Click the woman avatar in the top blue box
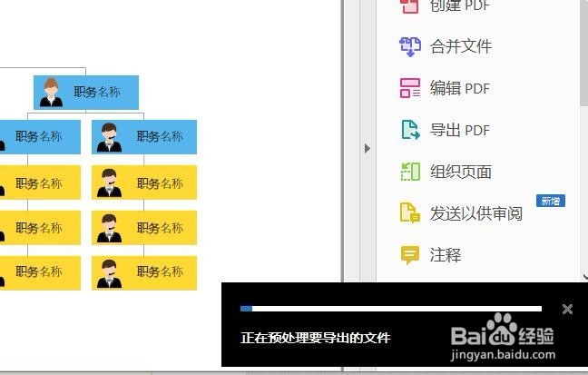 coord(51,93)
